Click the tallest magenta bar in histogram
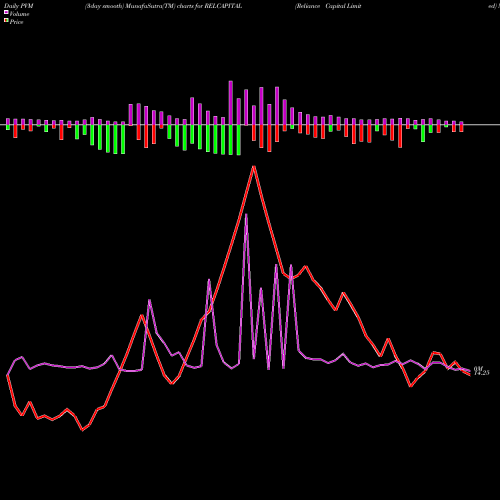The height and width of the screenshot is (500, 500). [x=231, y=103]
